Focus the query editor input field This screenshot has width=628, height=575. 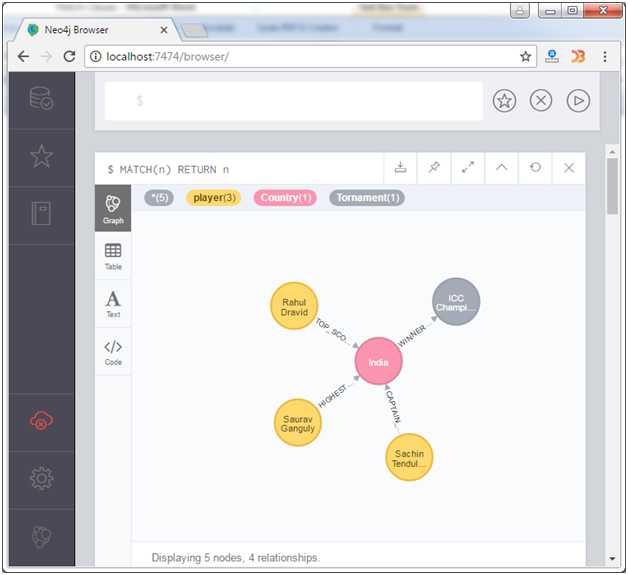[294, 101]
